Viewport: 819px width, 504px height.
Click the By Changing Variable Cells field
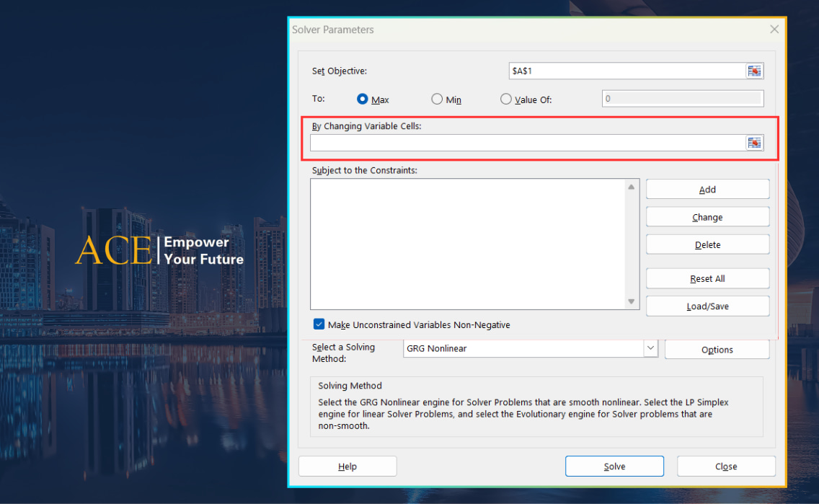(x=527, y=143)
